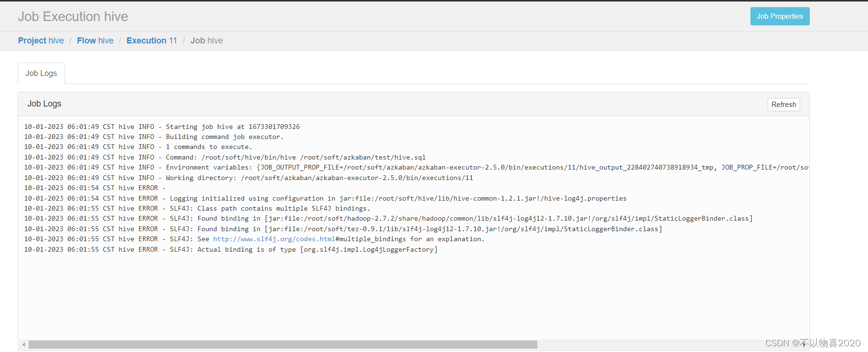The width and height of the screenshot is (868, 352).
Task: Click the Command: /root/soft/hive/bin/hive log line
Action: 225,157
